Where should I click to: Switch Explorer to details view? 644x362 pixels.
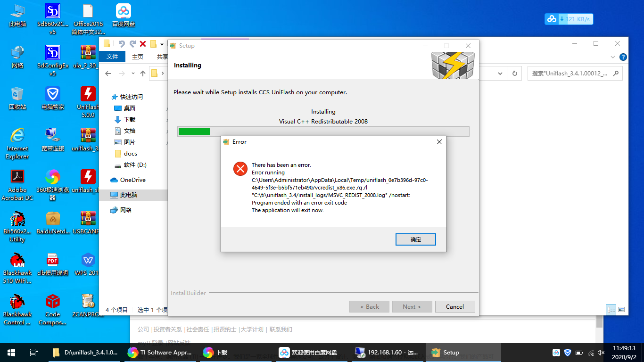[x=611, y=310]
